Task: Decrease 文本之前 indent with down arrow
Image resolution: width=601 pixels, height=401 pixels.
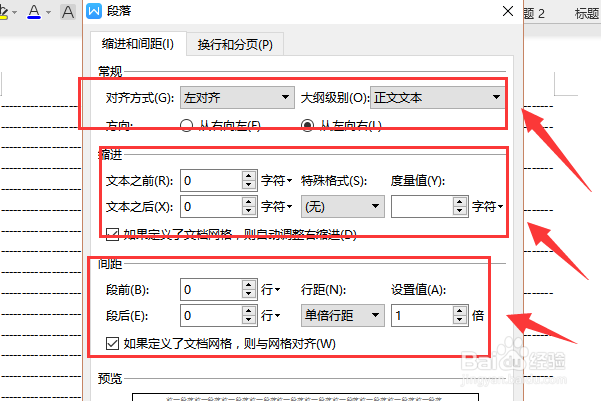Action: tap(249, 186)
